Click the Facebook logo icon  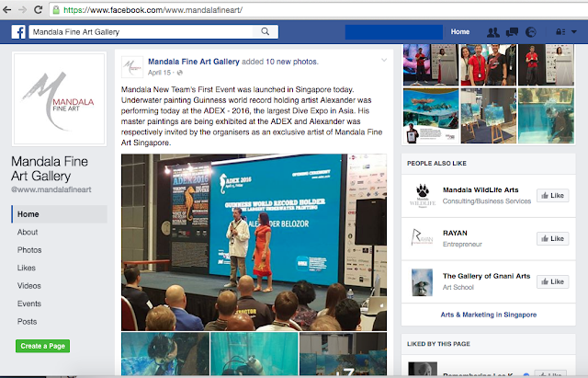(18, 32)
